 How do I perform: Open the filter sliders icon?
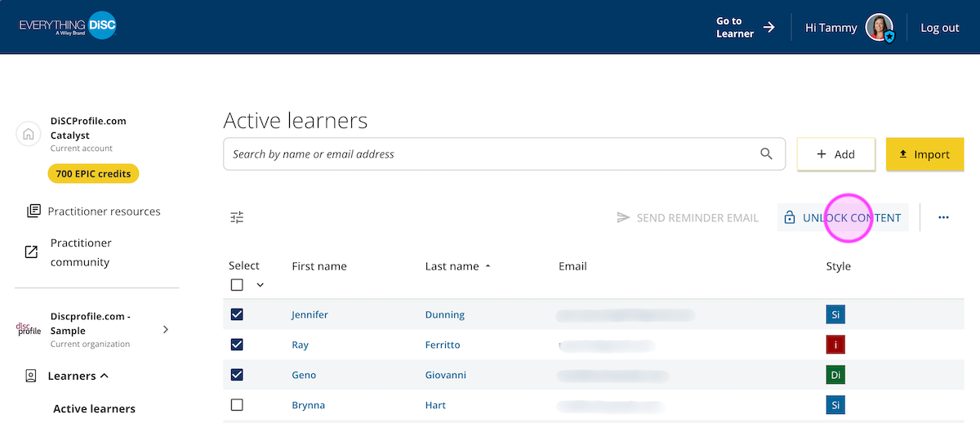237,217
